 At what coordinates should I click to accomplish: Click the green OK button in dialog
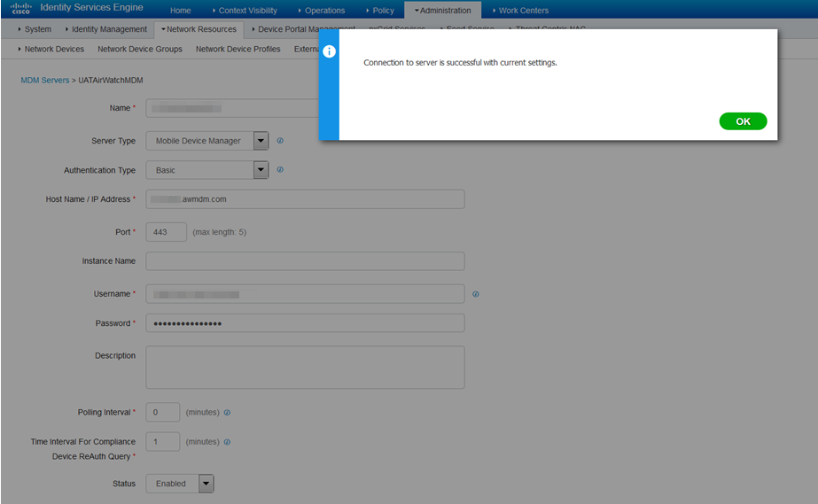743,121
